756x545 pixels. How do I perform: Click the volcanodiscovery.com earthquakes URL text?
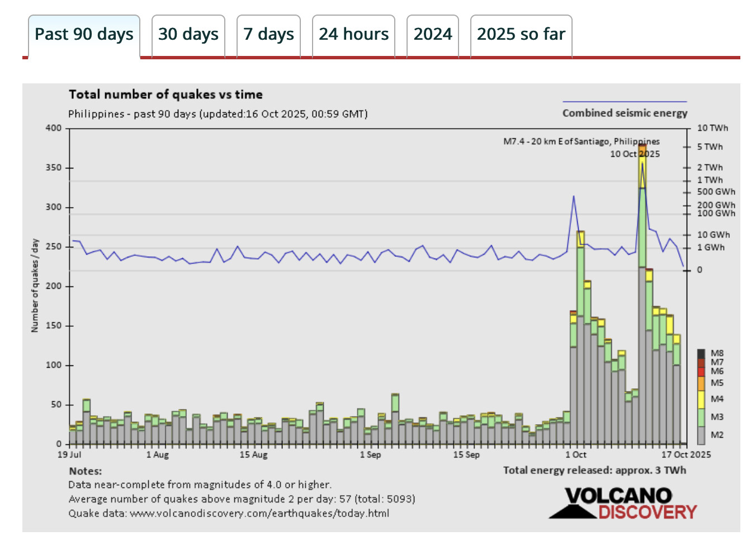pyautogui.click(x=259, y=514)
